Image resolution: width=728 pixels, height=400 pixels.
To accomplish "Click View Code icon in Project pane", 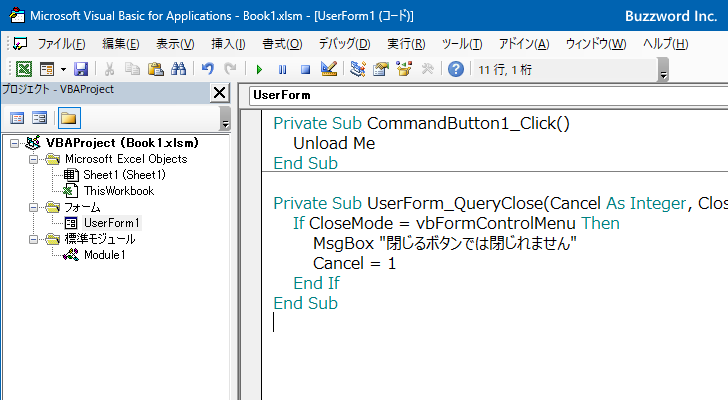I will [x=17, y=118].
